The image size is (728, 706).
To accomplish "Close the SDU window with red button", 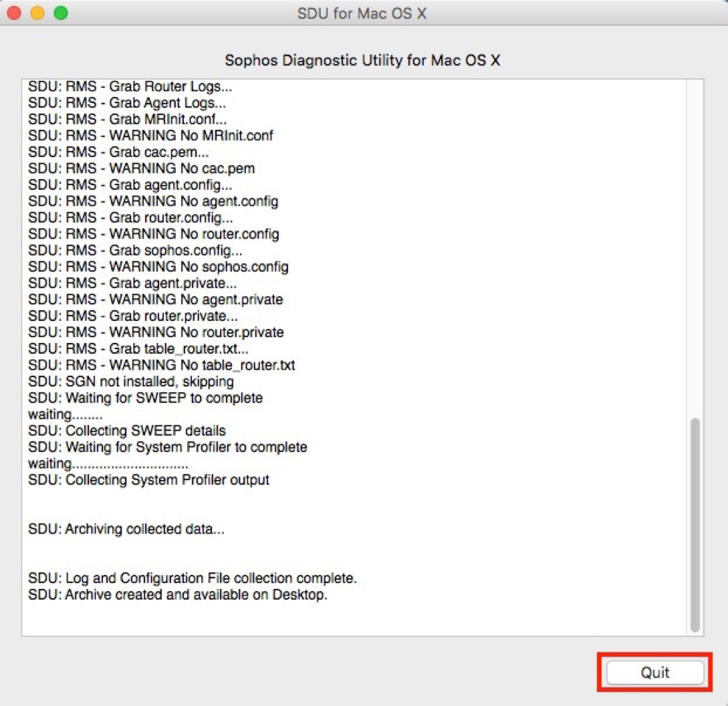I will [x=15, y=13].
